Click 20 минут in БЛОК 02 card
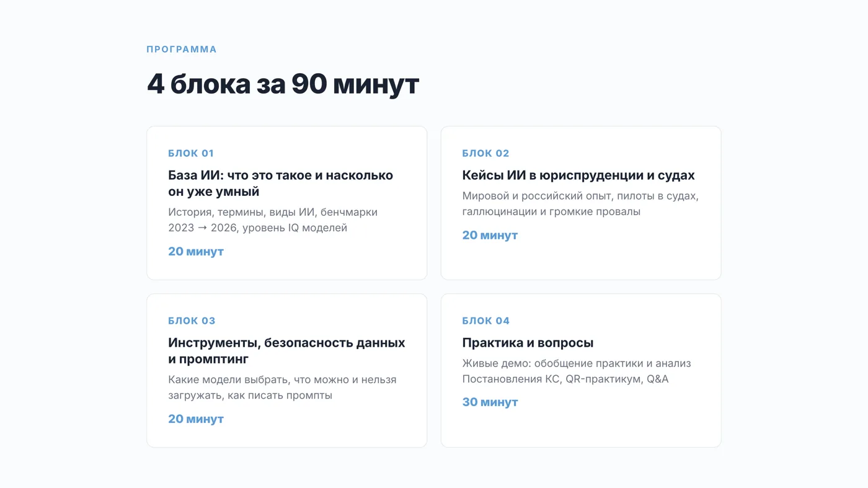868x488 pixels. [490, 235]
